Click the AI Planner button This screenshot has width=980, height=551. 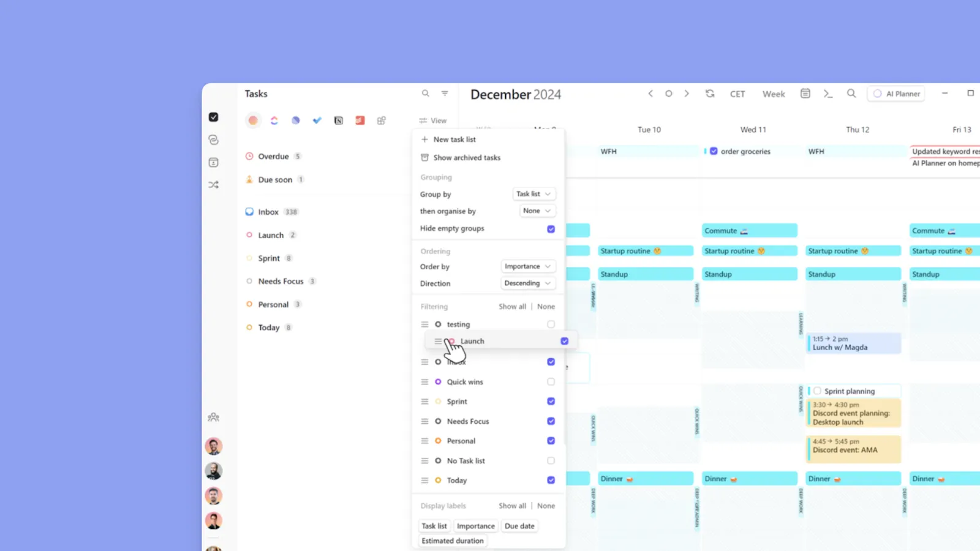[x=896, y=93]
